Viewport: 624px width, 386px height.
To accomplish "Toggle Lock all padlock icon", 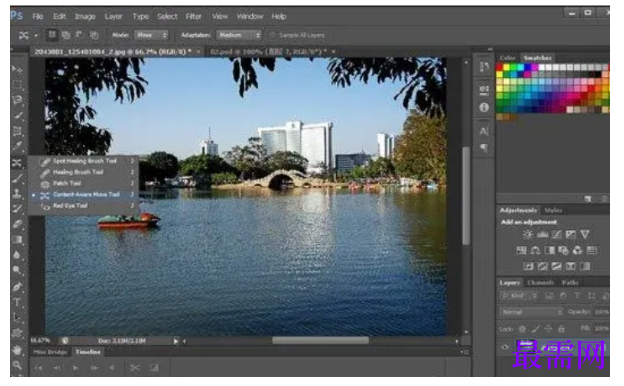I will pyautogui.click(x=561, y=329).
